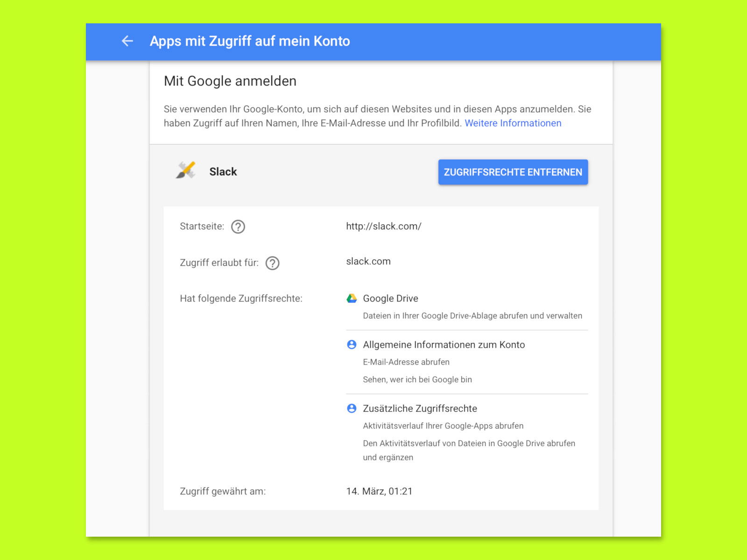Click the Apps mit Zugriff auf mein Konto title
The width and height of the screenshot is (747, 560).
(250, 41)
